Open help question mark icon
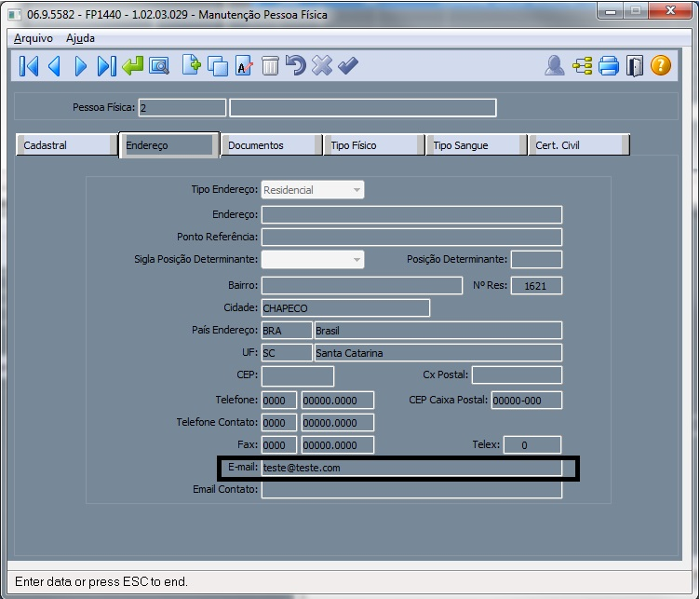The image size is (700, 599). click(x=661, y=65)
